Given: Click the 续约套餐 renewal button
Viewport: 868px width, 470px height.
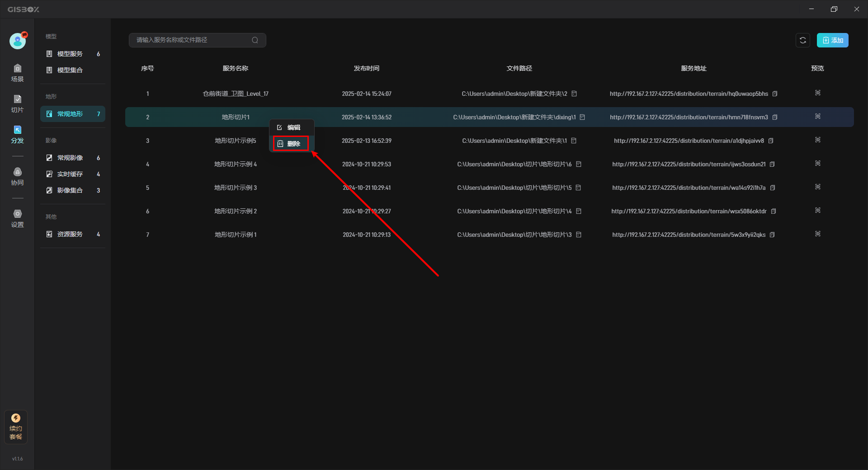Looking at the screenshot, I should pyautogui.click(x=16, y=427).
